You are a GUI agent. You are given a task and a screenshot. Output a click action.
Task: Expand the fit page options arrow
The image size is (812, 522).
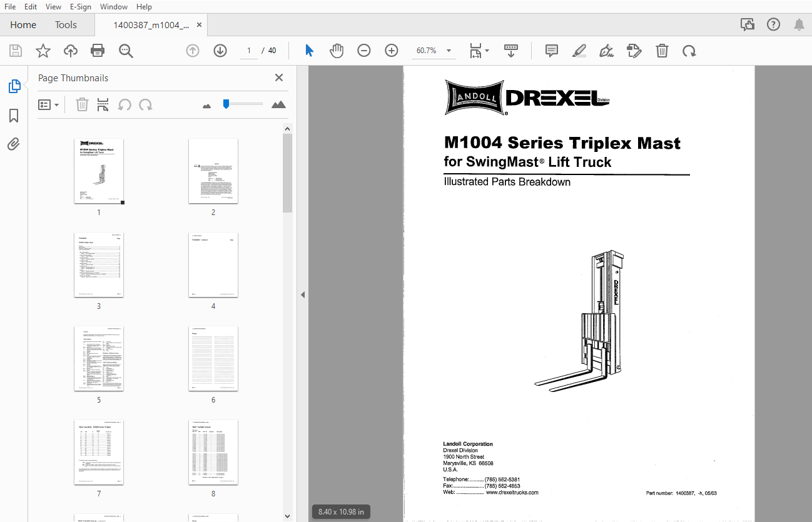click(x=487, y=51)
